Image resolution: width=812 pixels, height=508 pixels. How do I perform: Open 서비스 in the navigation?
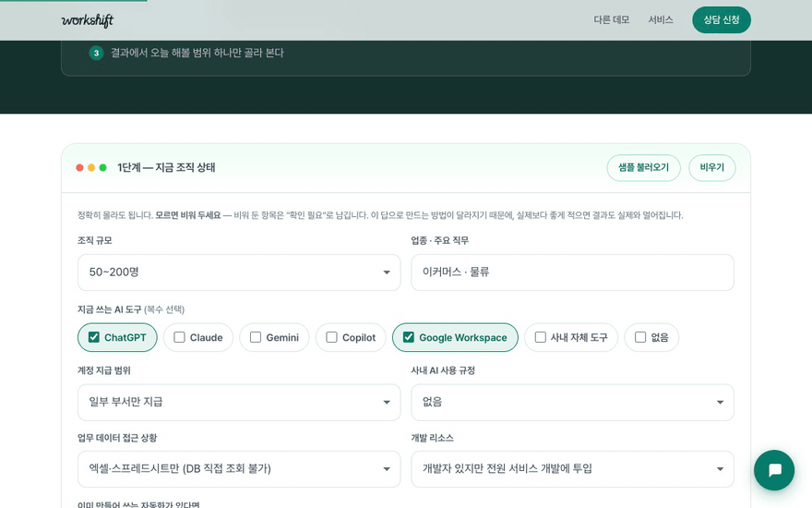(661, 20)
